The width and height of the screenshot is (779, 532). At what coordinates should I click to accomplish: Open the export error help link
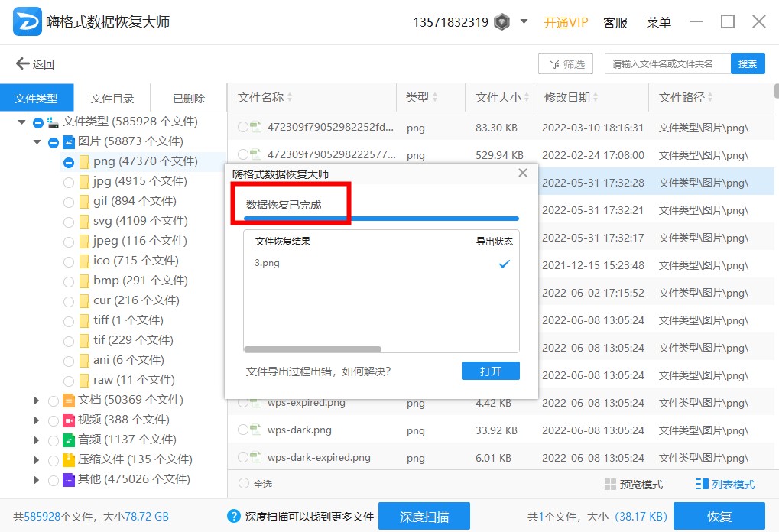coord(318,371)
